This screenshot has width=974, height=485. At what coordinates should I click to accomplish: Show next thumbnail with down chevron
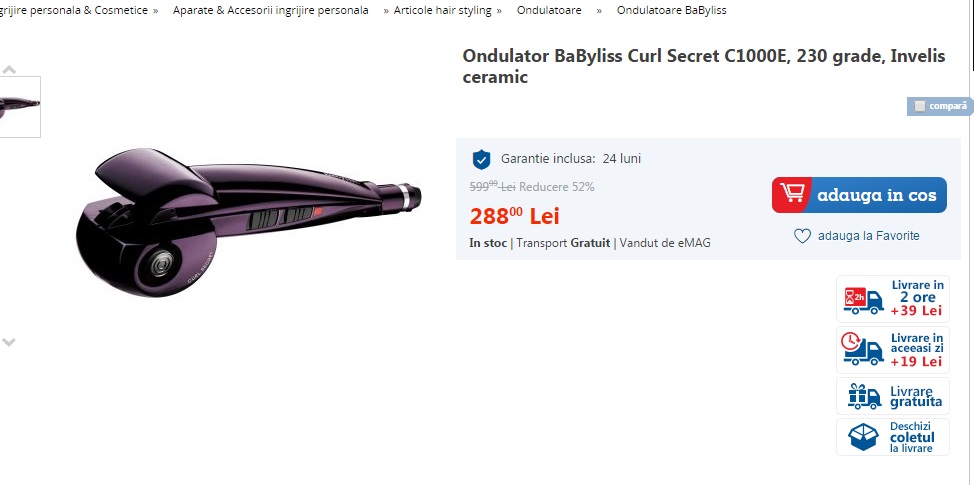click(9, 342)
